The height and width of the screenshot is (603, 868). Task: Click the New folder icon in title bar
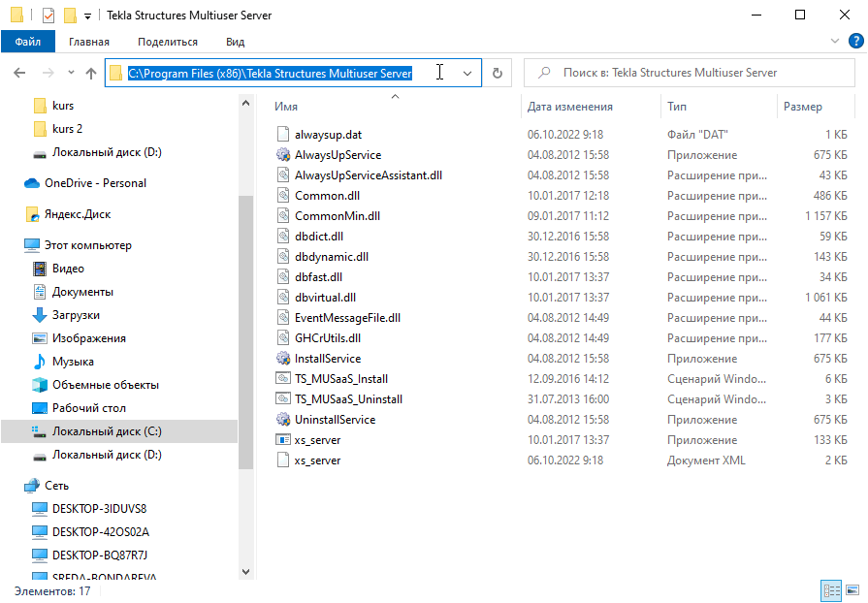70,15
